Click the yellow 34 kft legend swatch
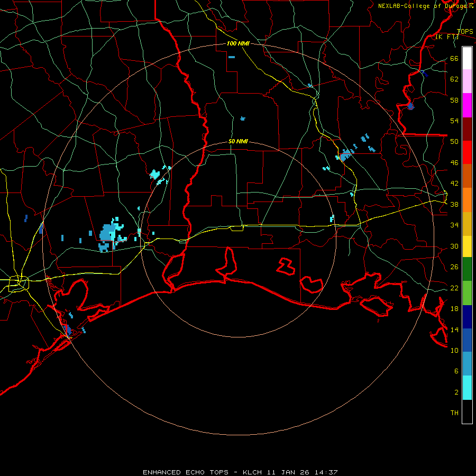This screenshot has height=476, width=476. [x=467, y=246]
